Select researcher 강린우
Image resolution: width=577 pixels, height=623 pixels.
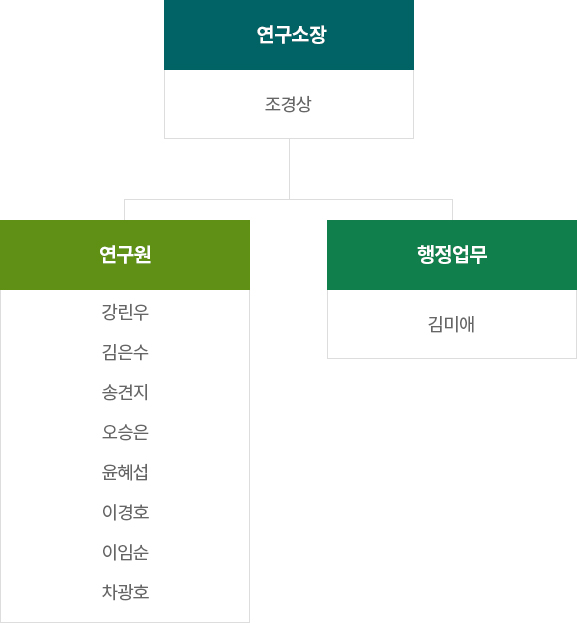(125, 312)
